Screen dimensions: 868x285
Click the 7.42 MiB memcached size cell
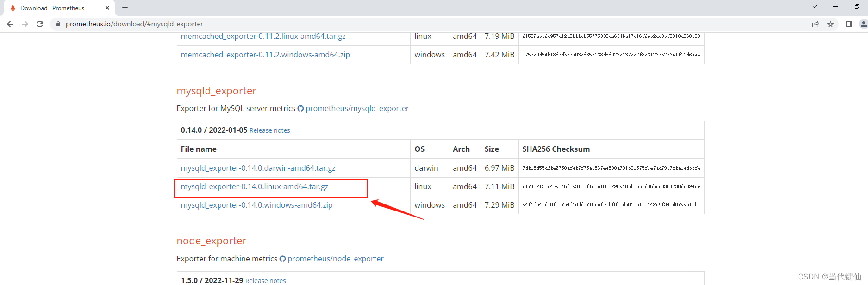click(x=500, y=55)
